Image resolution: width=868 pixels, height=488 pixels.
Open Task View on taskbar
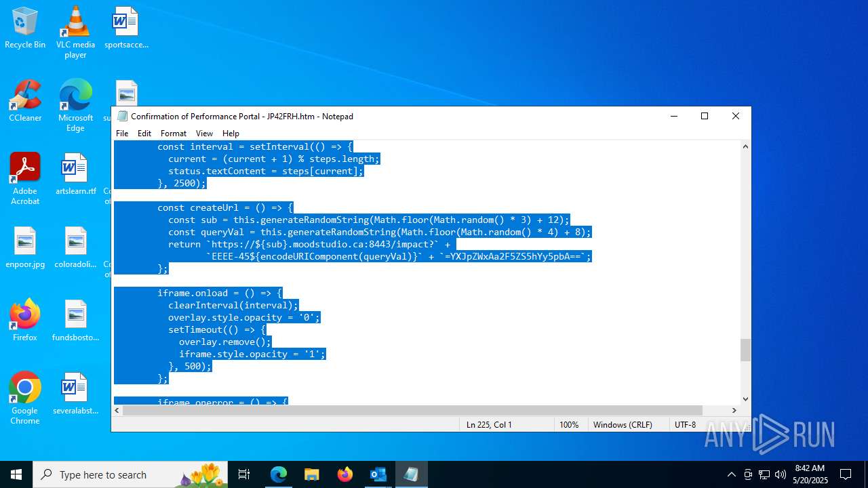(x=245, y=474)
